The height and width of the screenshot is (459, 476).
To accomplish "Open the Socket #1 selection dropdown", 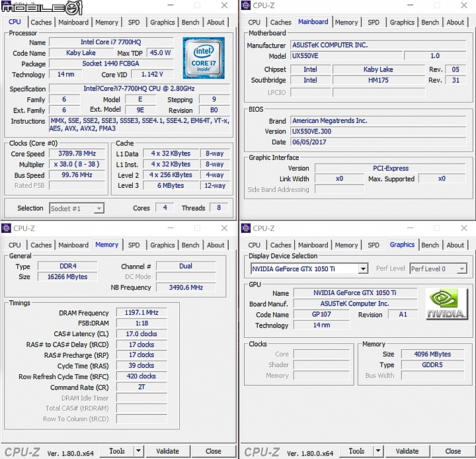I will pyautogui.click(x=99, y=208).
